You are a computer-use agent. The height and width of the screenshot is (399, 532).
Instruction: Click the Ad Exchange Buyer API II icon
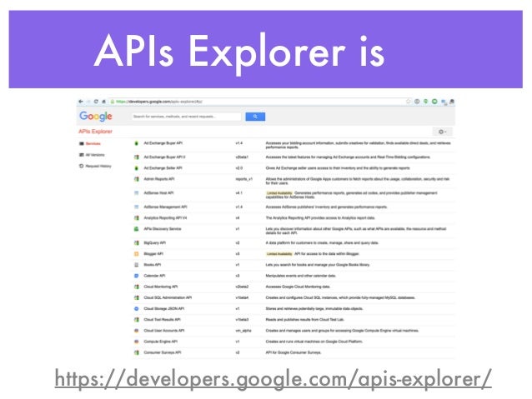point(137,157)
